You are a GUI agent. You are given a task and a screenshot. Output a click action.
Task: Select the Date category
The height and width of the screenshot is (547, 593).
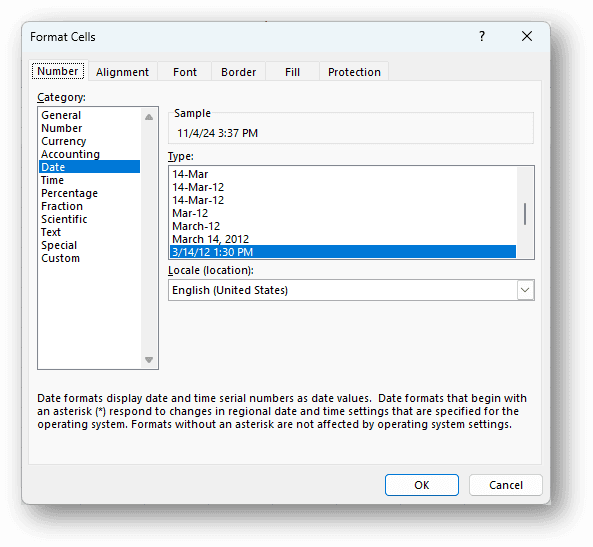point(89,167)
